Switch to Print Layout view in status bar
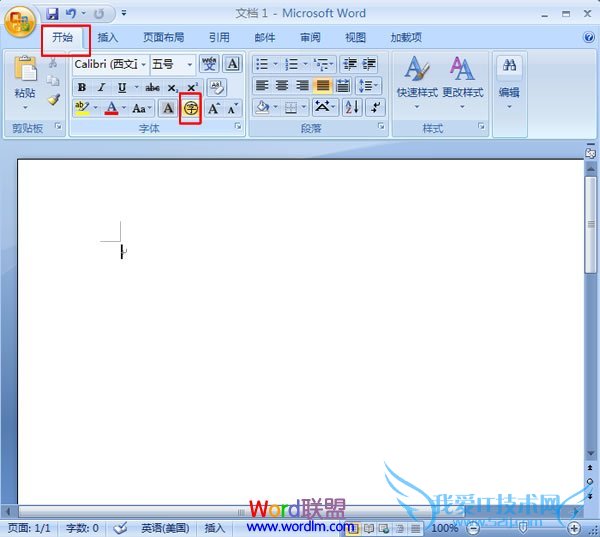 point(352,529)
